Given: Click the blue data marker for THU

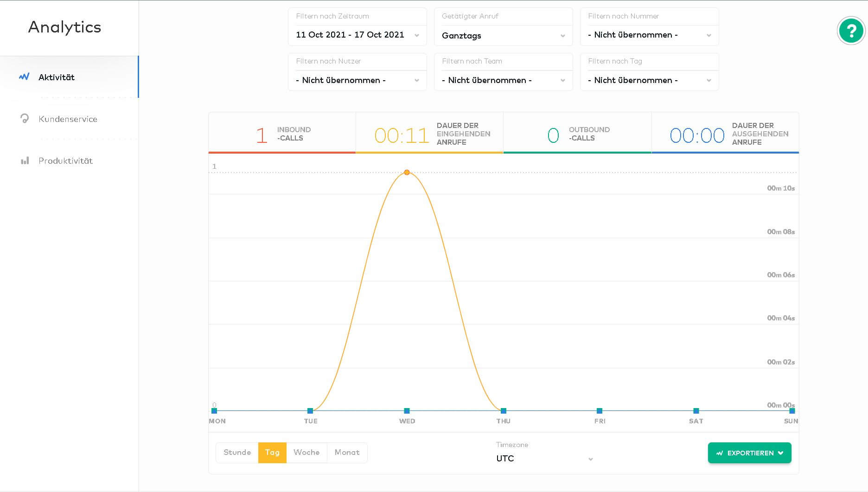Looking at the screenshot, I should click(x=504, y=411).
